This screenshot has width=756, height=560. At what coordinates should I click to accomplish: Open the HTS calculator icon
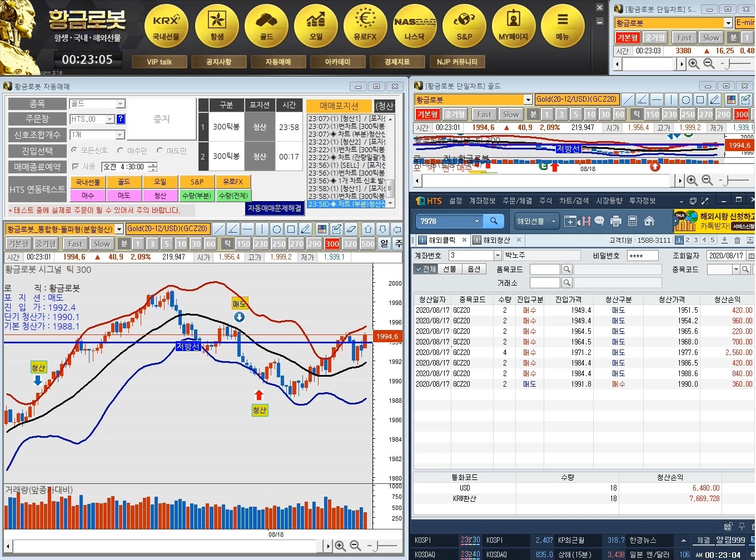[632, 221]
